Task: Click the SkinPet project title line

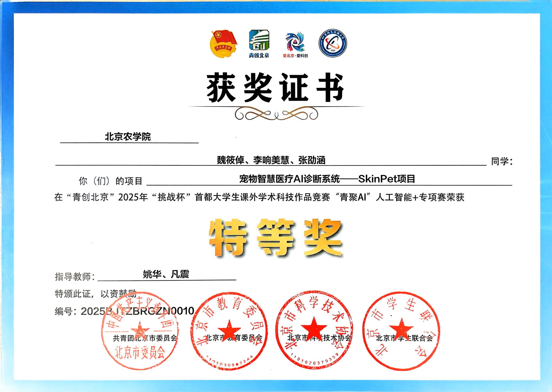Action: pyautogui.click(x=327, y=179)
